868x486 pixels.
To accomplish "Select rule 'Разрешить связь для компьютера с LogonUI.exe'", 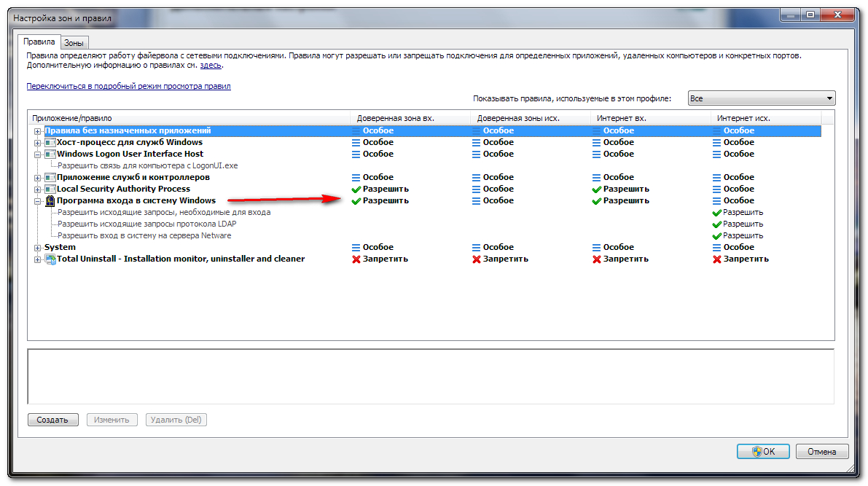I will tap(148, 165).
